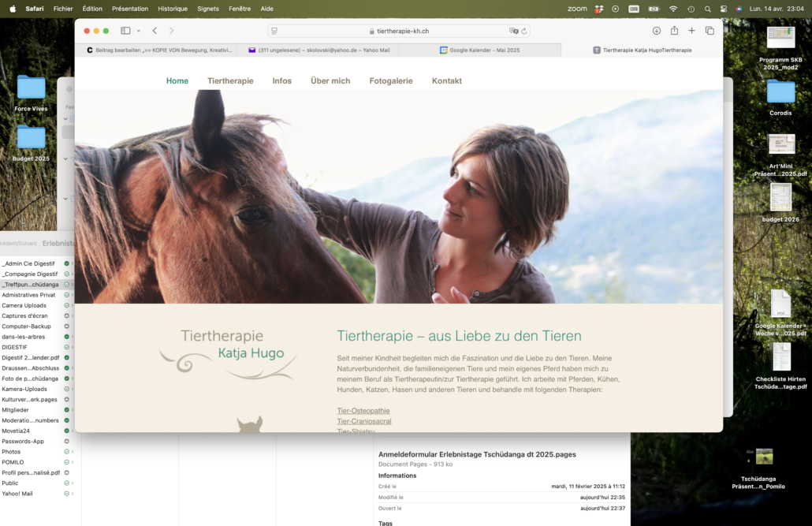Go forward with Safari's forward arrow
Screen dimensions: 812x526
tap(171, 31)
